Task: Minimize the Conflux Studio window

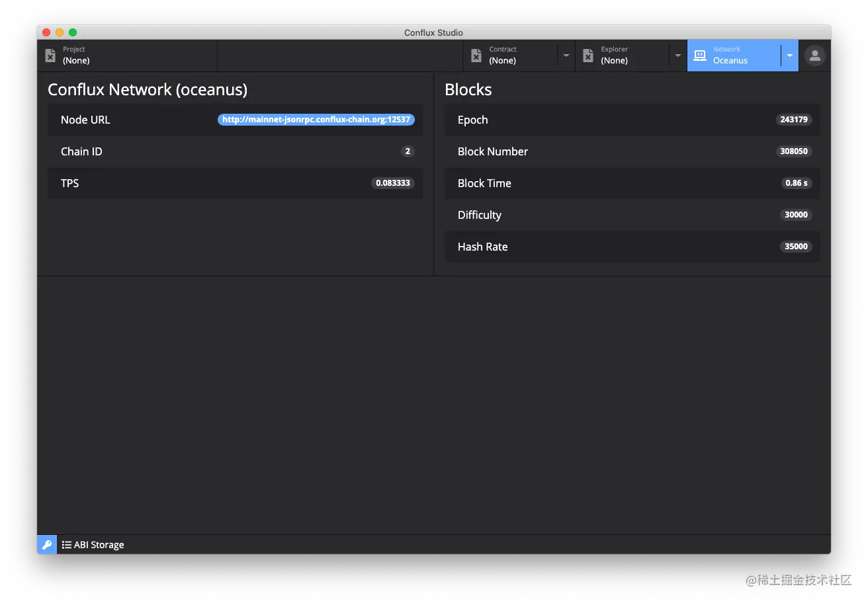Action: pyautogui.click(x=60, y=32)
